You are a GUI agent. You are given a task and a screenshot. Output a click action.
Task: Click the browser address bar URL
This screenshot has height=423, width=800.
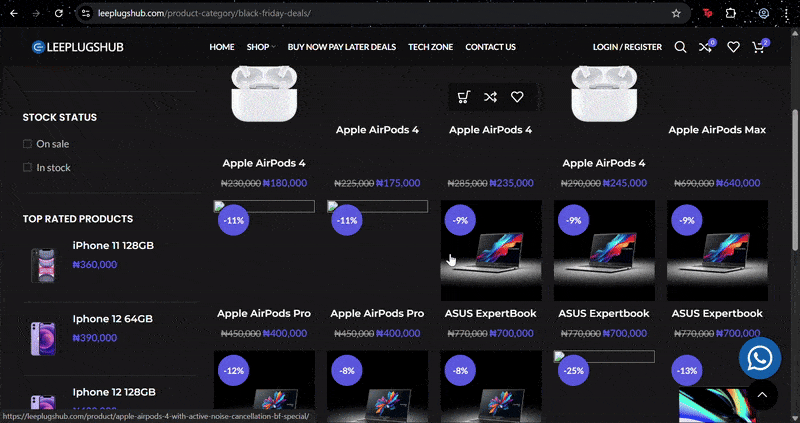click(x=204, y=13)
